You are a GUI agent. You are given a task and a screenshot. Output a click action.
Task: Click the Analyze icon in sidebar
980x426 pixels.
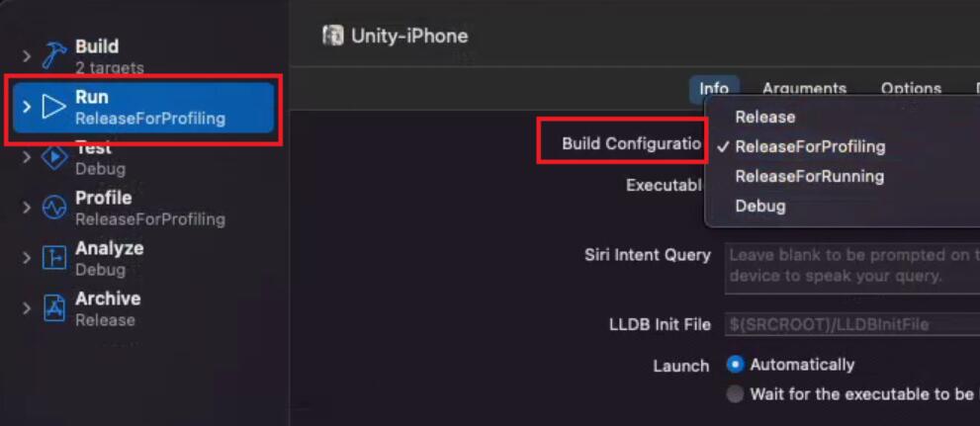pyautogui.click(x=54, y=259)
